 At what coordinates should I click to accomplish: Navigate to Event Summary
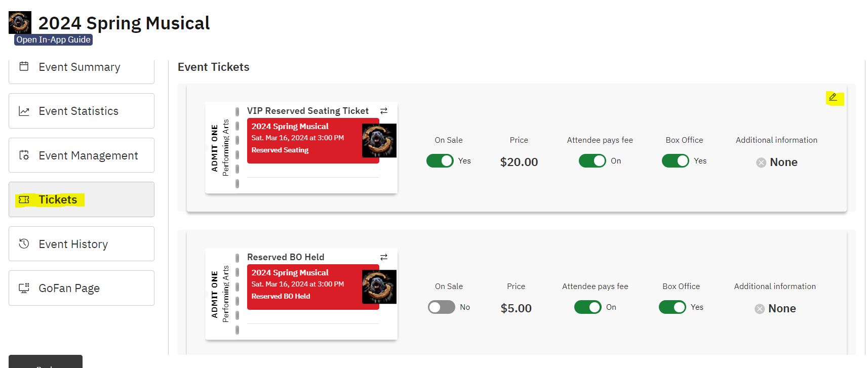[x=80, y=66]
